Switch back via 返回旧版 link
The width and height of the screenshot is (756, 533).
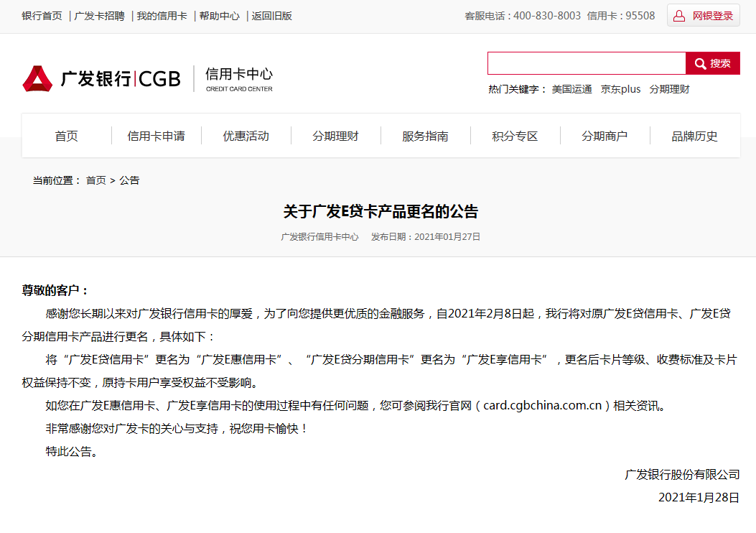click(272, 16)
